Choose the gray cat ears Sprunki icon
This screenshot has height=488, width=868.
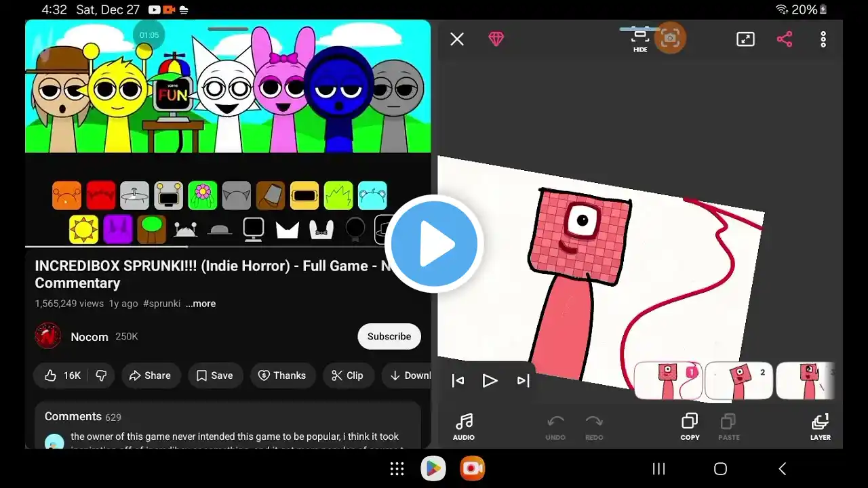[236, 196]
